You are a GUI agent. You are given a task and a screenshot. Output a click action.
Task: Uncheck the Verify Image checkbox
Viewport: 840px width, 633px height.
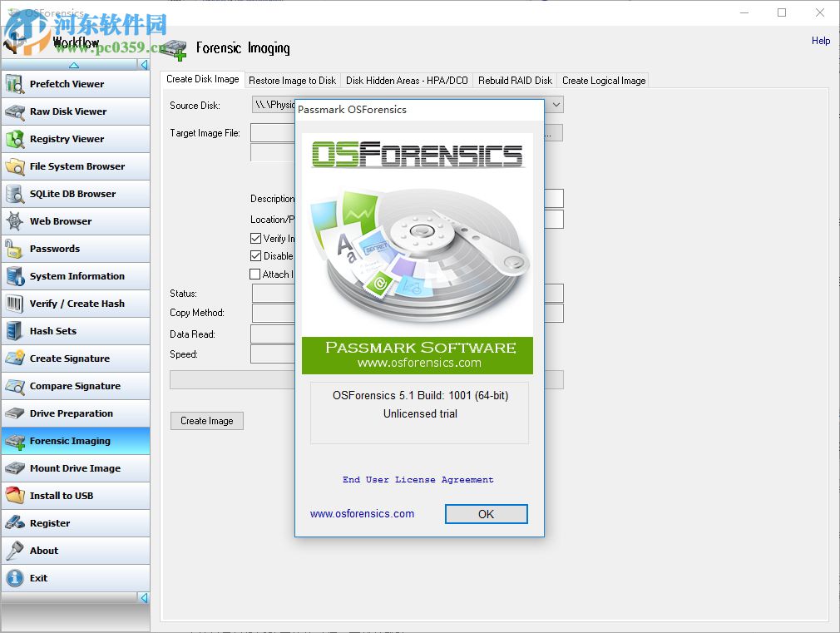pyautogui.click(x=256, y=239)
